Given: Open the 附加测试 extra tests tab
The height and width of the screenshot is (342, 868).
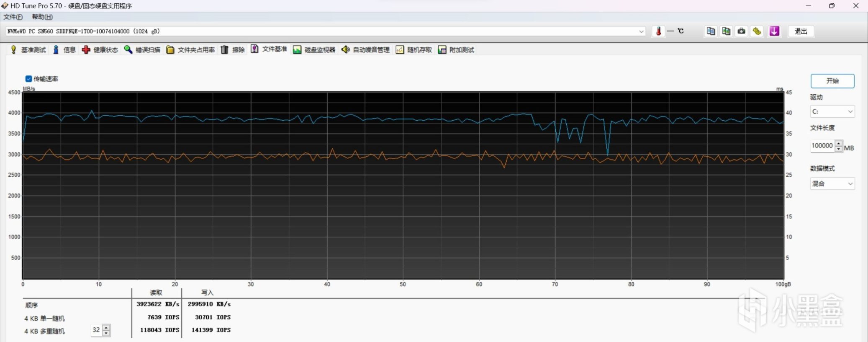Looking at the screenshot, I should (456, 50).
